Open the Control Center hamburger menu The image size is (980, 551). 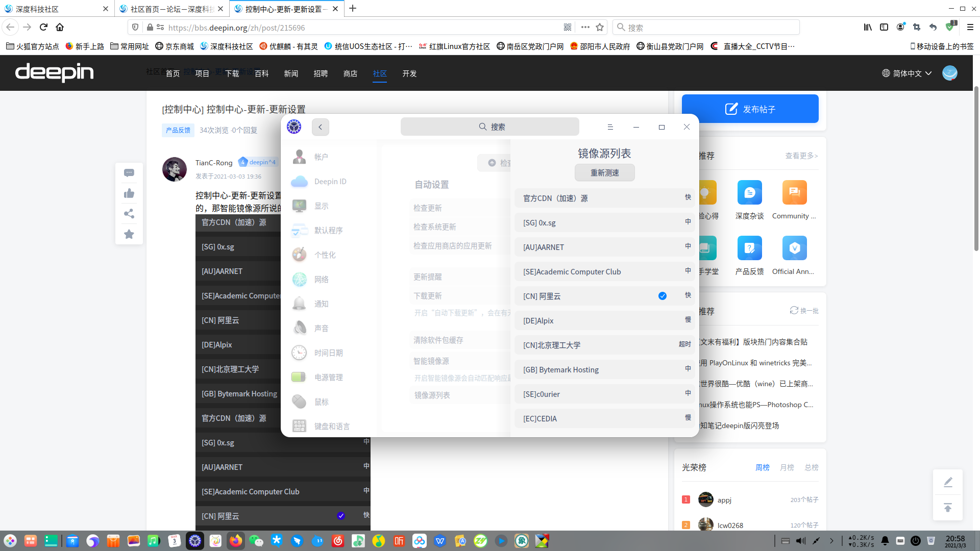610,127
